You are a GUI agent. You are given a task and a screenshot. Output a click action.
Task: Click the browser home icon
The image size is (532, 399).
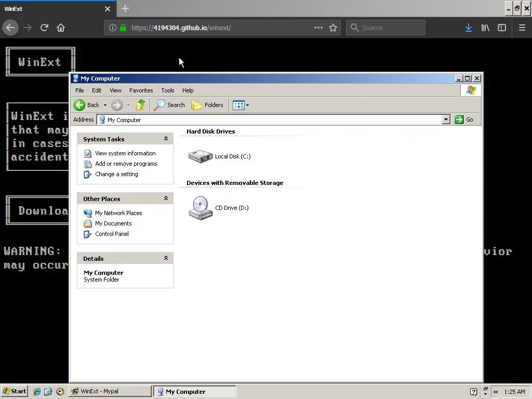61,28
